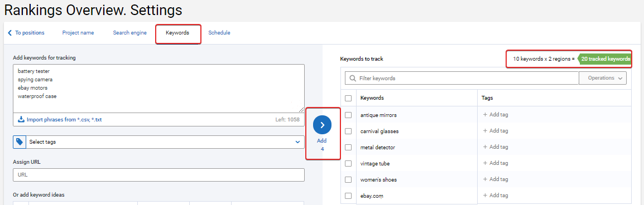644x205 pixels.
Task: Expand the Operations dropdown
Action: click(x=603, y=78)
